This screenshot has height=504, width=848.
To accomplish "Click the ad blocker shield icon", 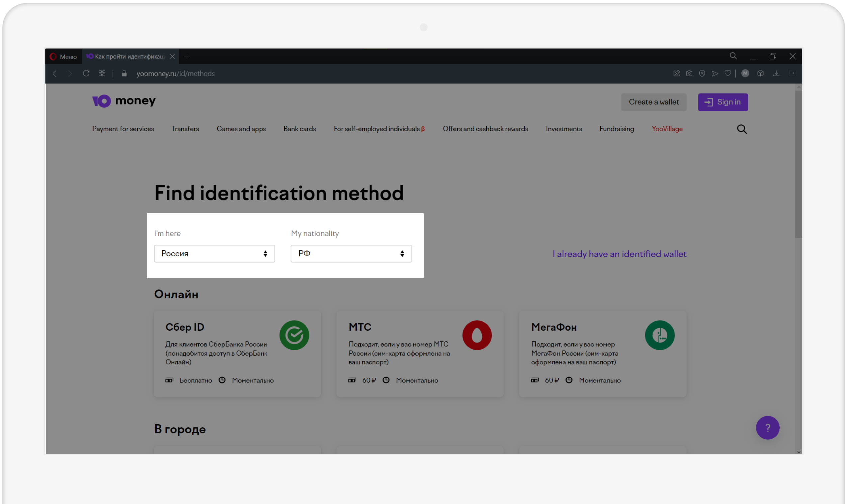I will 702,73.
